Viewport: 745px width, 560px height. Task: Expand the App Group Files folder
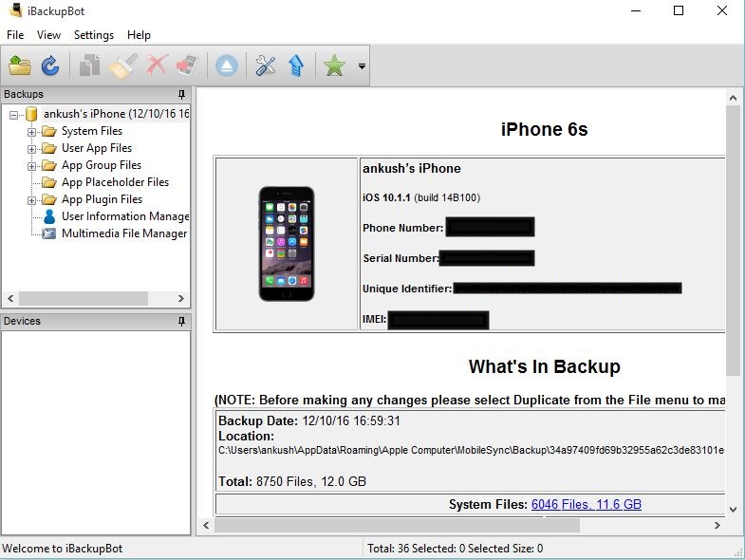coord(31,166)
